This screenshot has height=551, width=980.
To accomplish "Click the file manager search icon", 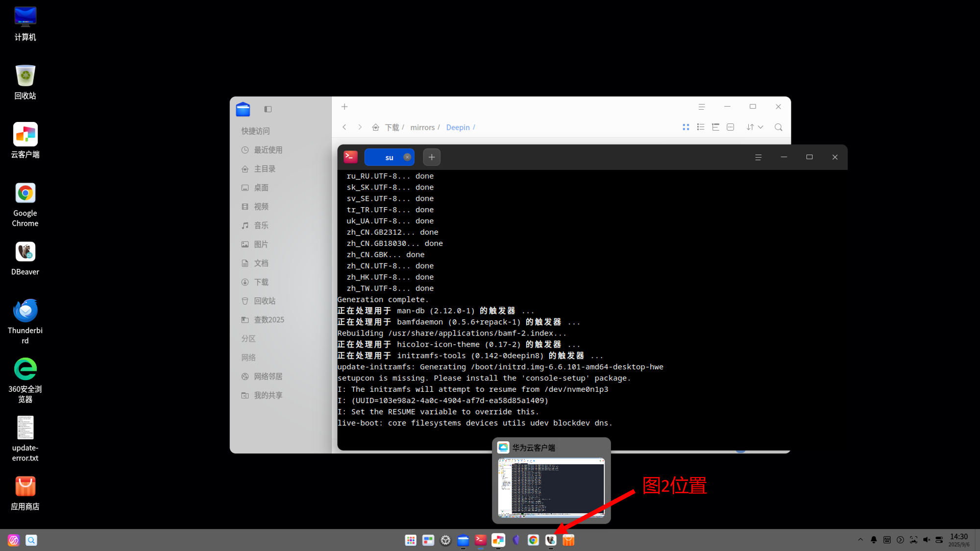I will click(778, 127).
